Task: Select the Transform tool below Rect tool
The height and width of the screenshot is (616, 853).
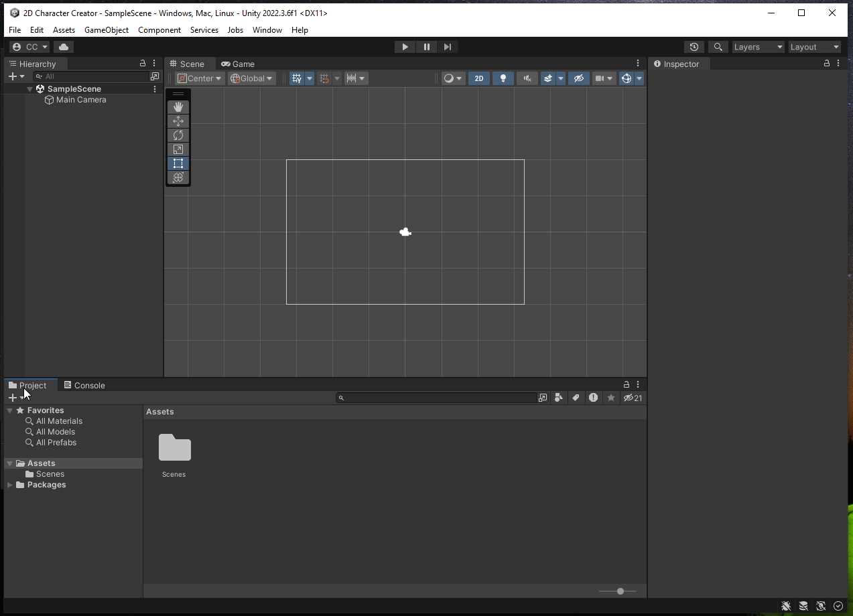Action: tap(178, 177)
